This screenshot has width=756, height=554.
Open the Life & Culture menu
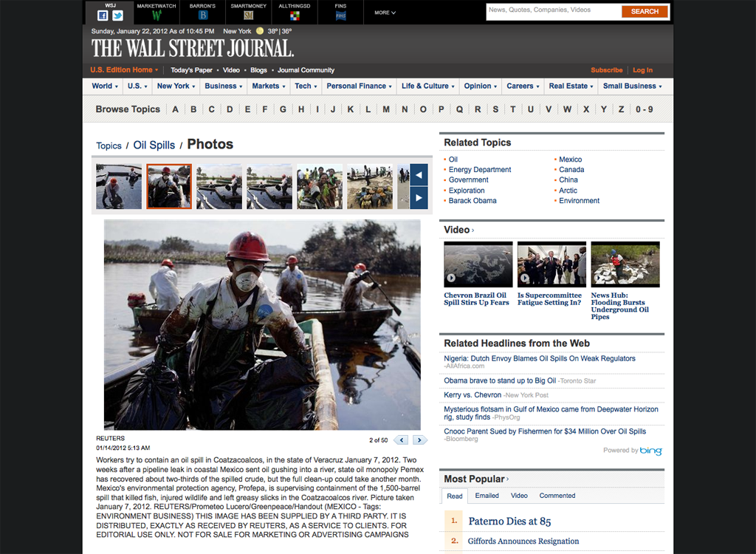pos(428,86)
